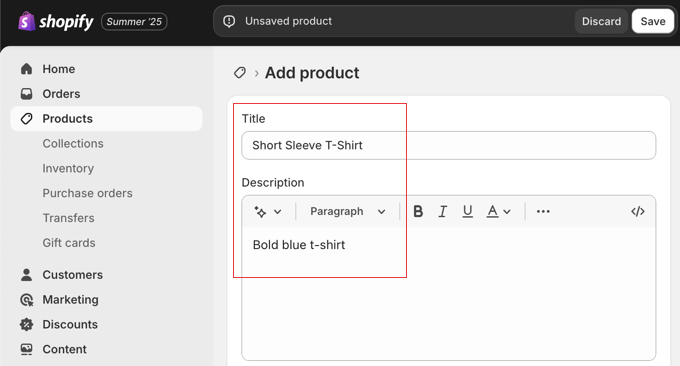Open the Paragraph style dropdown

tap(347, 211)
